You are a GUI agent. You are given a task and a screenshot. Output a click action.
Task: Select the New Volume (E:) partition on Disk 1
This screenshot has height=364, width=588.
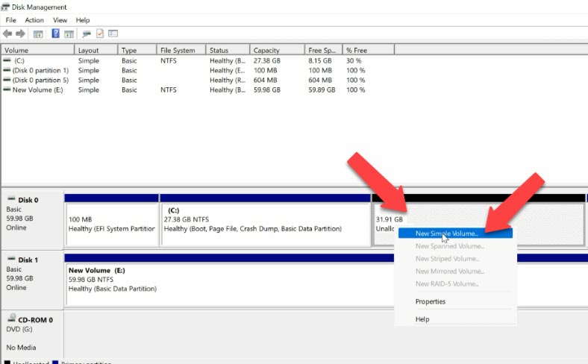point(229,283)
